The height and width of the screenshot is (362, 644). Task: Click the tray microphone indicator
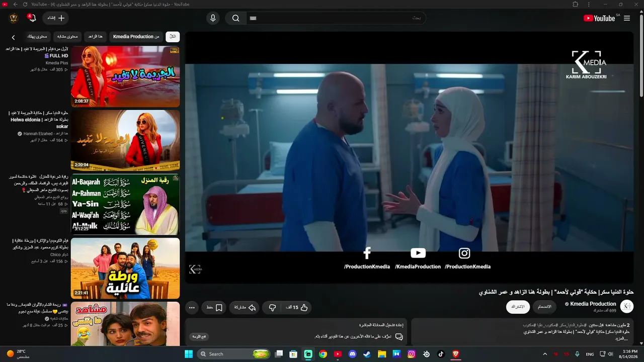[577, 354]
